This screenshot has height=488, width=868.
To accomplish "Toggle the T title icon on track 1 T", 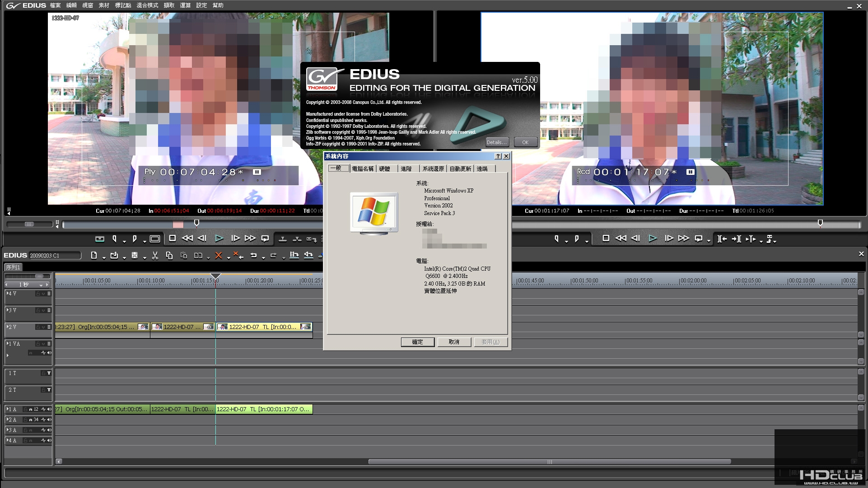I will (x=49, y=373).
